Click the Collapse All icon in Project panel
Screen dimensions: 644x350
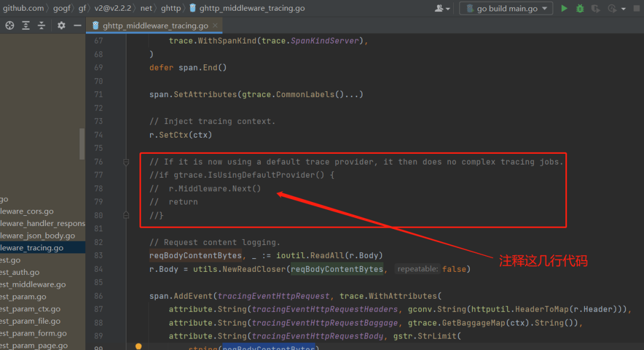tap(42, 26)
